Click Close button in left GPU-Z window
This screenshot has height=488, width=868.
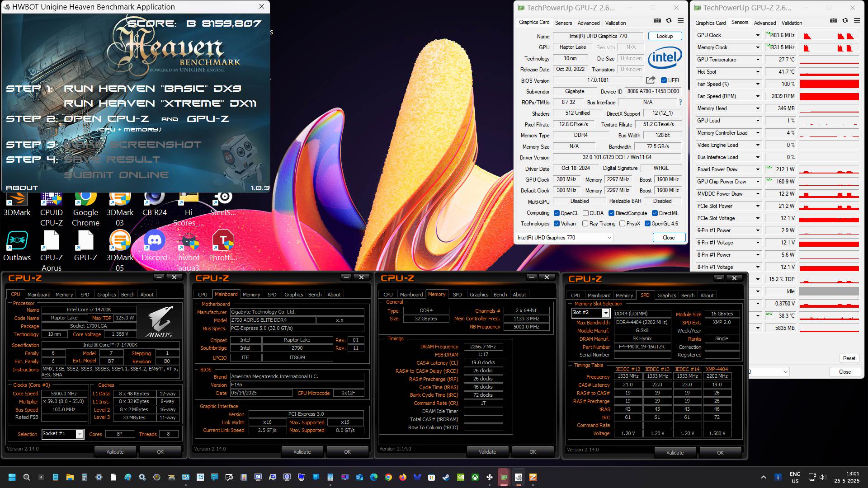669,238
